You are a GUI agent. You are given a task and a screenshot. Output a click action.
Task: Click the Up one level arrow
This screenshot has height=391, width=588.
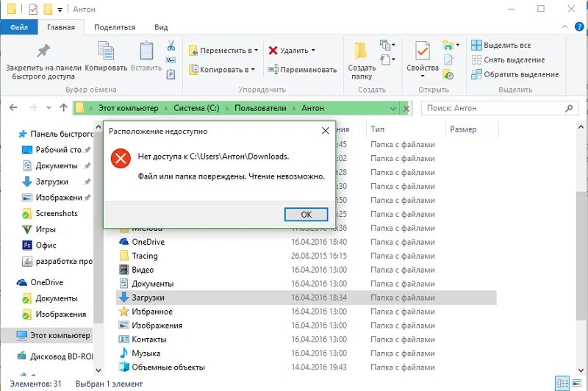[x=64, y=107]
